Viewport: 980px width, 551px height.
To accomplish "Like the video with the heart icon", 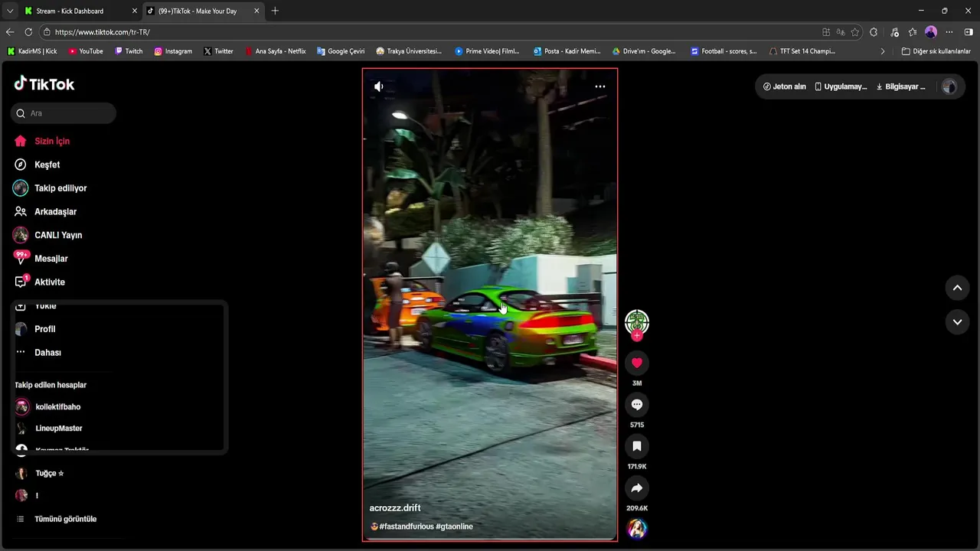I will [x=637, y=364].
